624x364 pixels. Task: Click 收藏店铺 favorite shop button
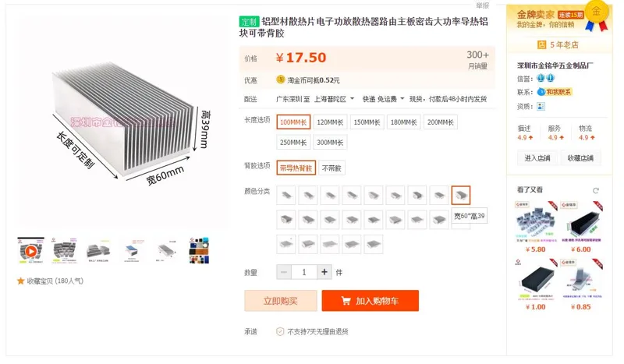point(580,158)
